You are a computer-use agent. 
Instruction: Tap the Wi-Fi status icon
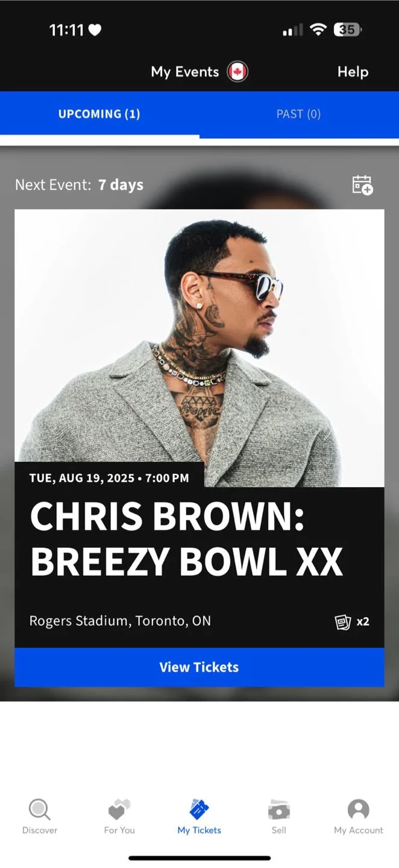pos(318,30)
